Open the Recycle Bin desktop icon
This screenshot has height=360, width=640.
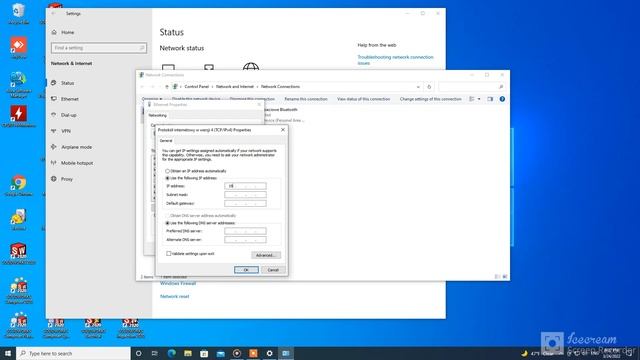click(x=18, y=13)
